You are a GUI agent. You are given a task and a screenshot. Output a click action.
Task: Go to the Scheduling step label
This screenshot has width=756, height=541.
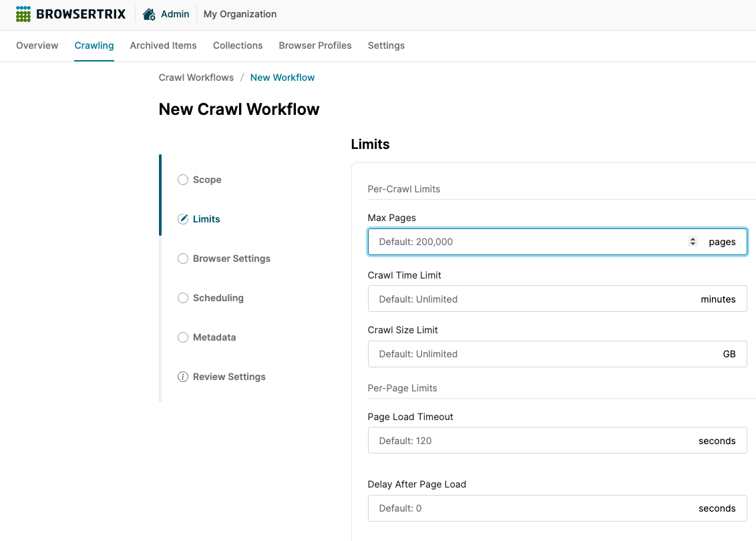click(218, 298)
